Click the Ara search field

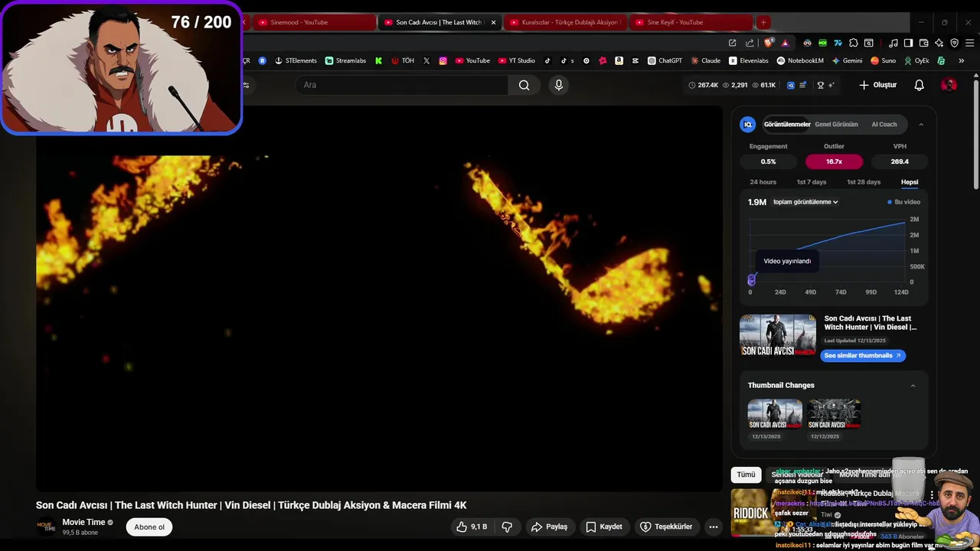pyautogui.click(x=401, y=85)
